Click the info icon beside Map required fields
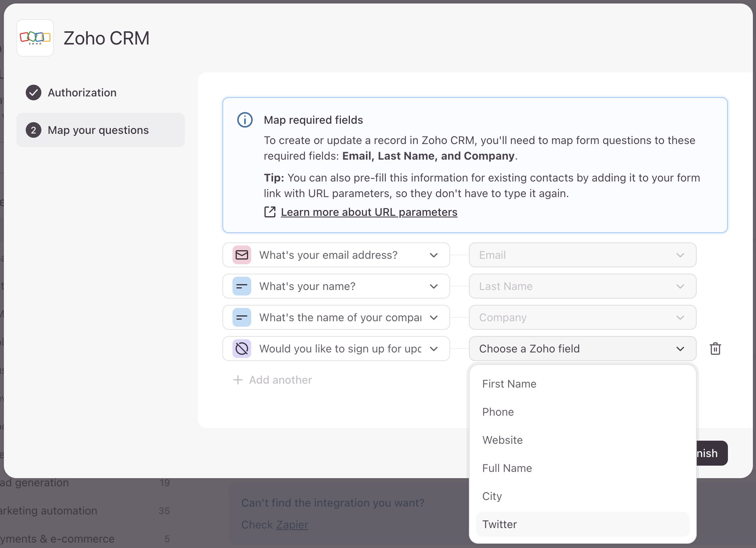The width and height of the screenshot is (756, 548). (x=245, y=120)
